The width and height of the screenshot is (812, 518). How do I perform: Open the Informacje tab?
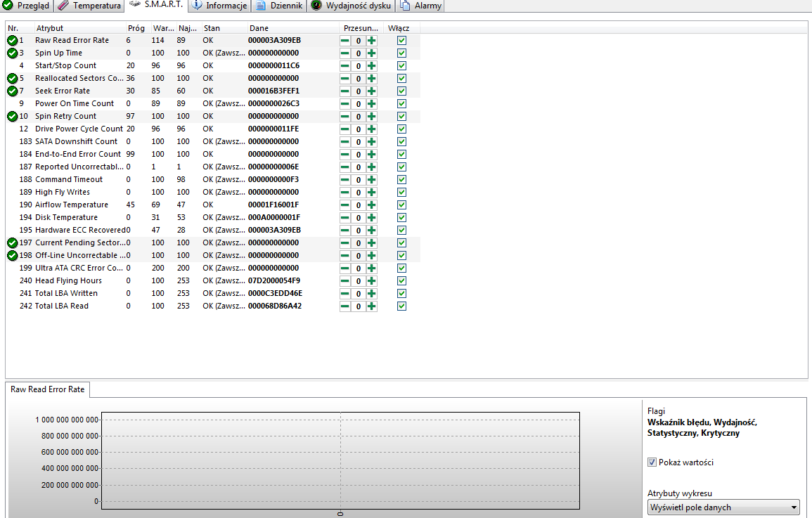coord(219,6)
